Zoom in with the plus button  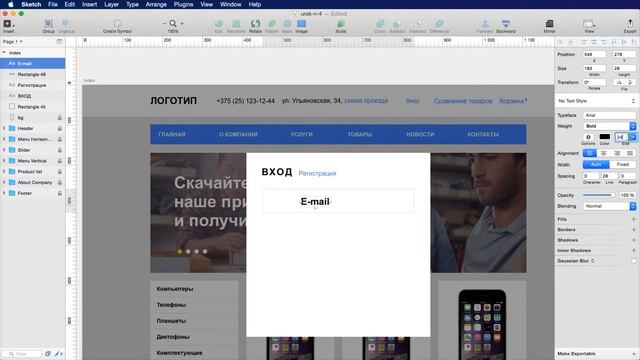[182, 24]
